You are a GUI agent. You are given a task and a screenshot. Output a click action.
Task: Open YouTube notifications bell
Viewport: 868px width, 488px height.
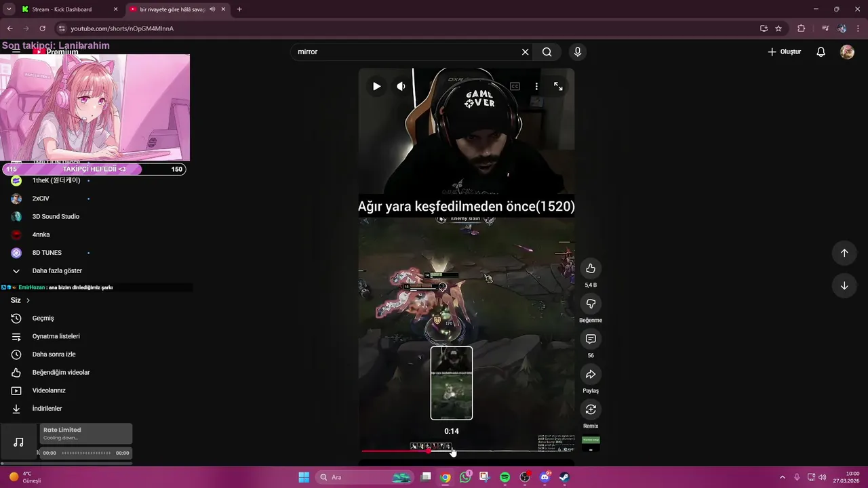pos(821,52)
